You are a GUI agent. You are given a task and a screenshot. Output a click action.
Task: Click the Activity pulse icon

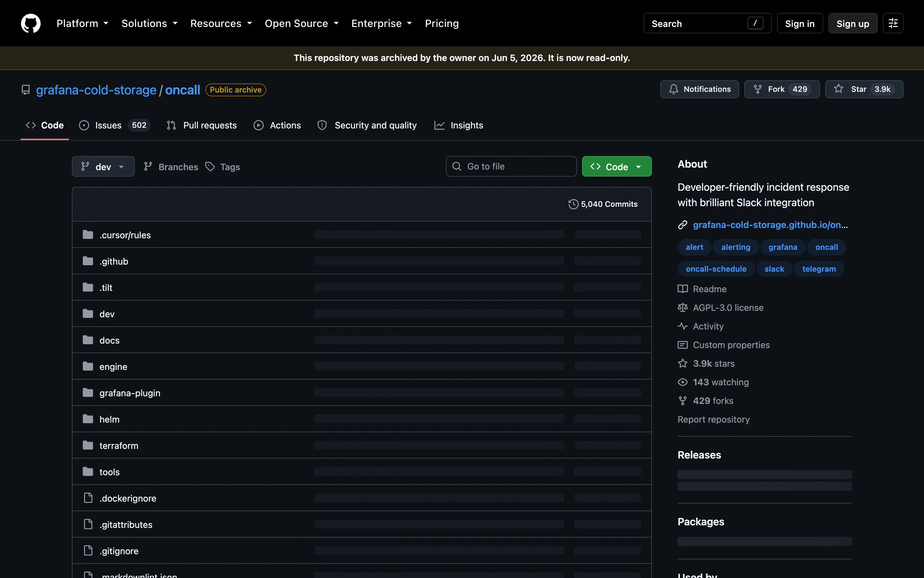point(683,326)
